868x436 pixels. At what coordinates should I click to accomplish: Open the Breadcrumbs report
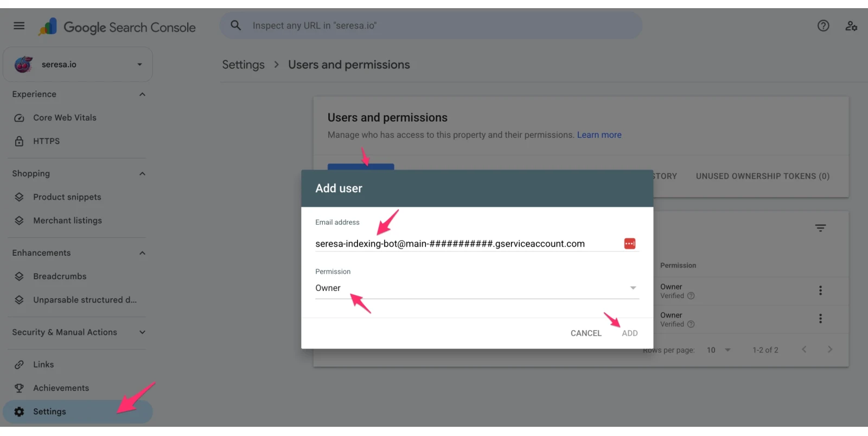[x=60, y=276]
